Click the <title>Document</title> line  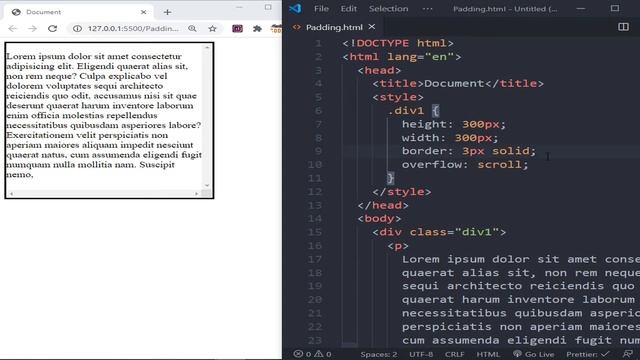(x=458, y=84)
